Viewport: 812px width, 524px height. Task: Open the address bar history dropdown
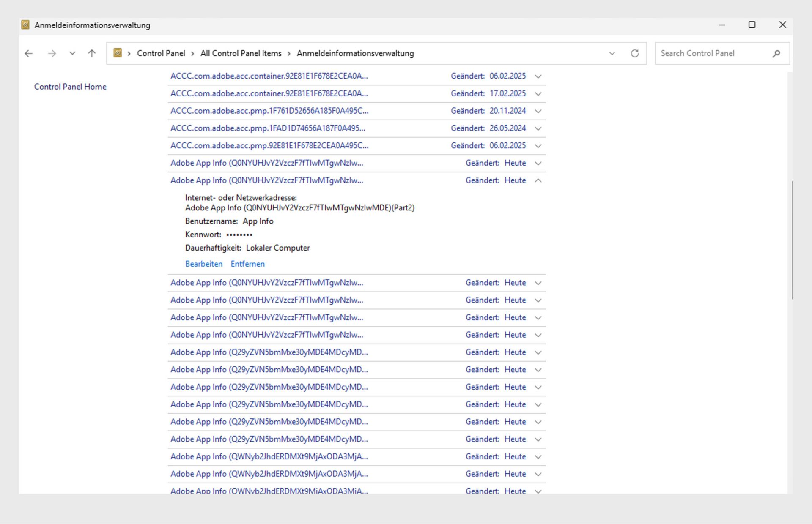[612, 53]
